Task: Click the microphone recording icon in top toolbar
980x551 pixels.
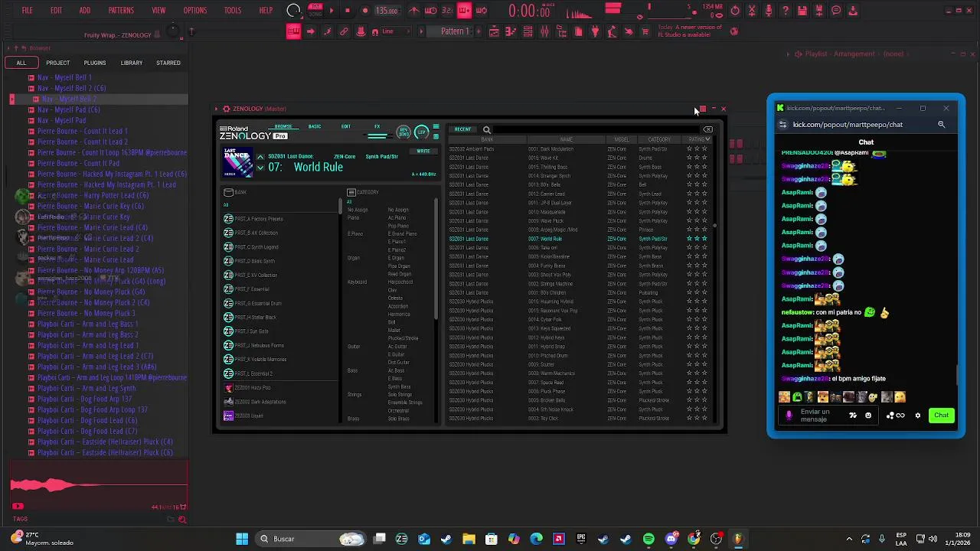Action: coord(769,10)
